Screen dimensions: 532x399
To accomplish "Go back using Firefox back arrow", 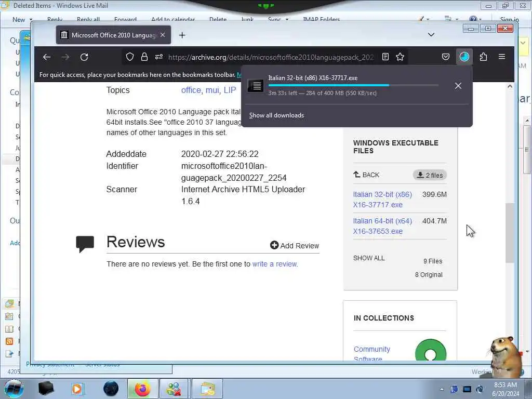I will [x=47, y=57].
